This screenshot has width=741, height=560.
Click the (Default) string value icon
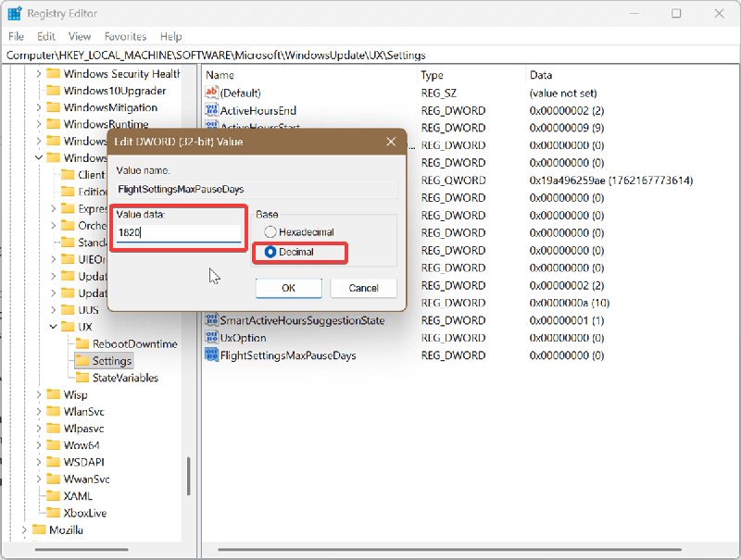click(x=211, y=93)
